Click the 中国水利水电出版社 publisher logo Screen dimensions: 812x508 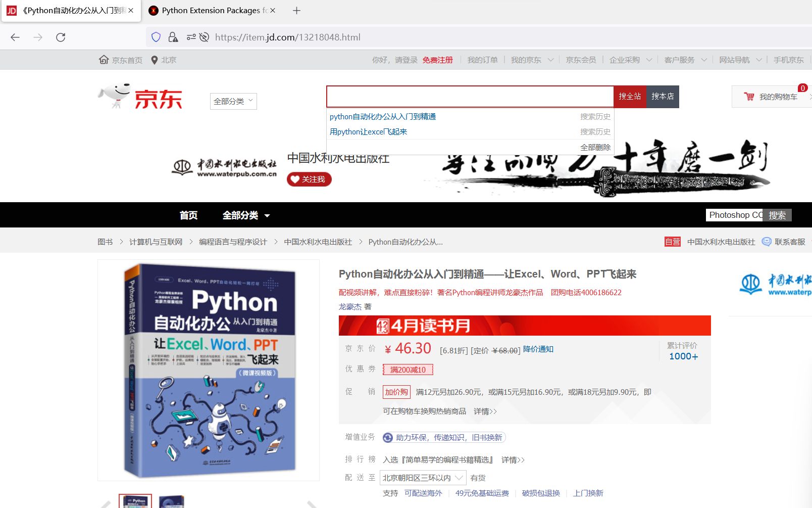point(225,168)
